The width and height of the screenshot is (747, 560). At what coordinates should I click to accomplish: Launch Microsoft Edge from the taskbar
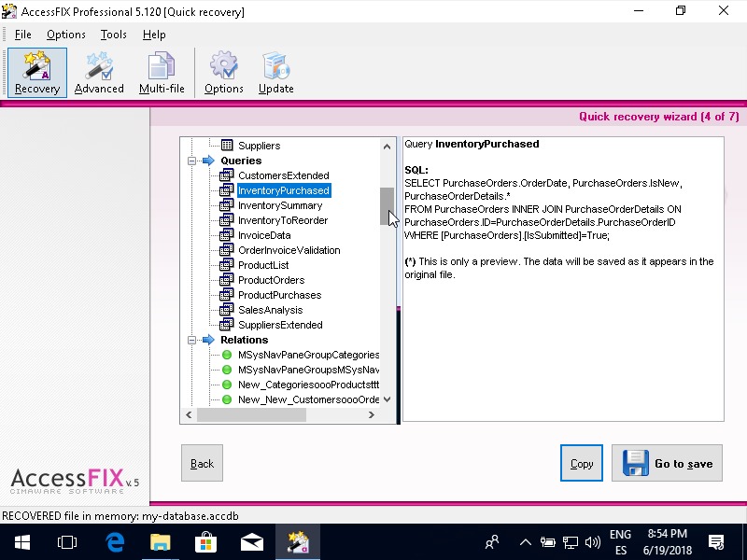(x=115, y=541)
